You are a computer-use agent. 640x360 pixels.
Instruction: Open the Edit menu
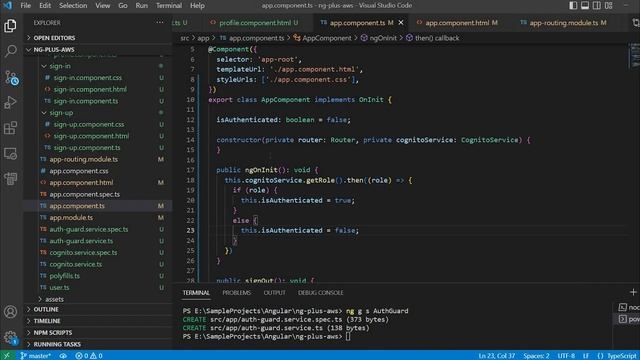[x=45, y=5]
